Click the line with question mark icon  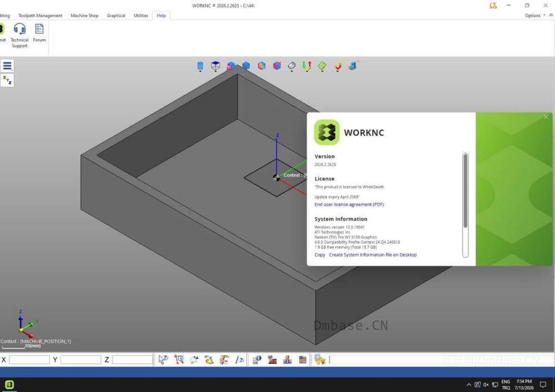coord(240,360)
